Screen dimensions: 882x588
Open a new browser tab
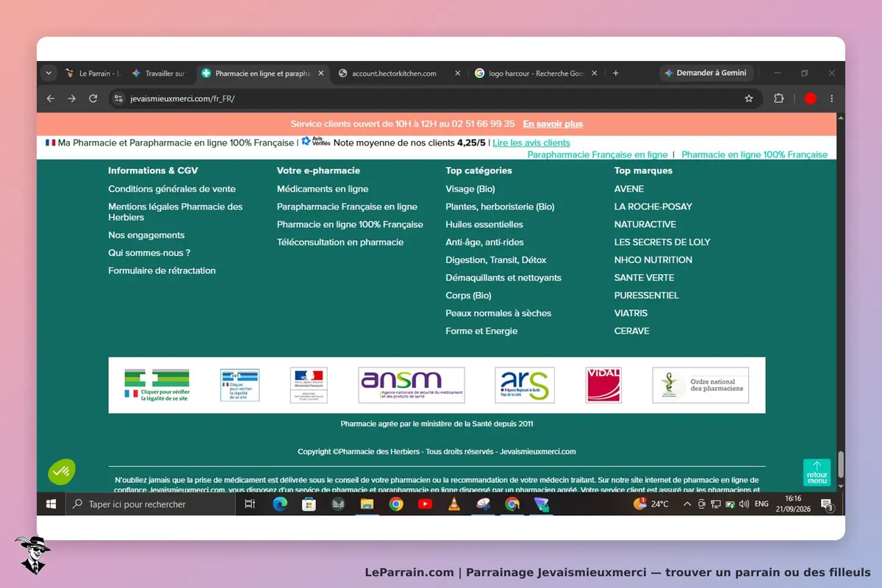tap(616, 73)
